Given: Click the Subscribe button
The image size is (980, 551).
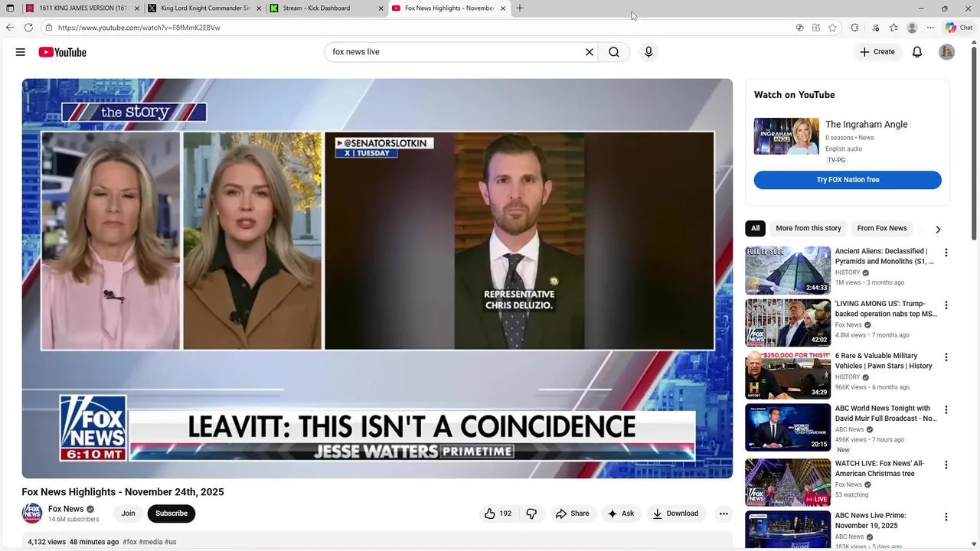Looking at the screenshot, I should [x=171, y=514].
